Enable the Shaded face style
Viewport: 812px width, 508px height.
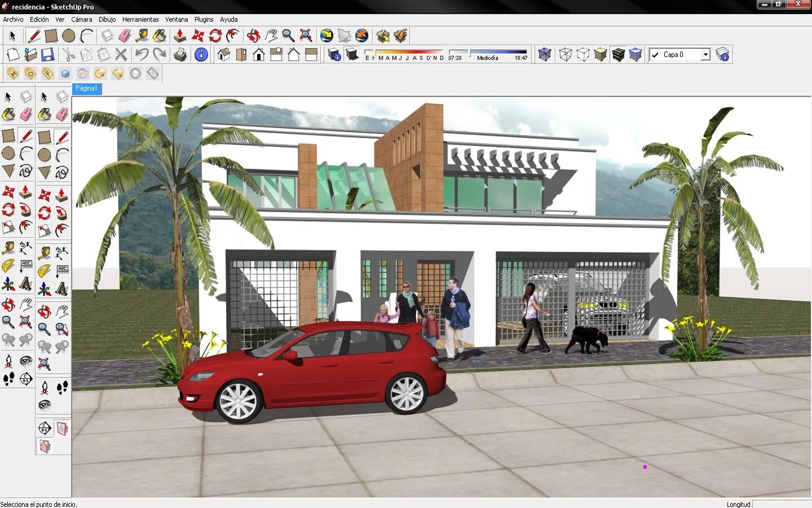(600, 55)
